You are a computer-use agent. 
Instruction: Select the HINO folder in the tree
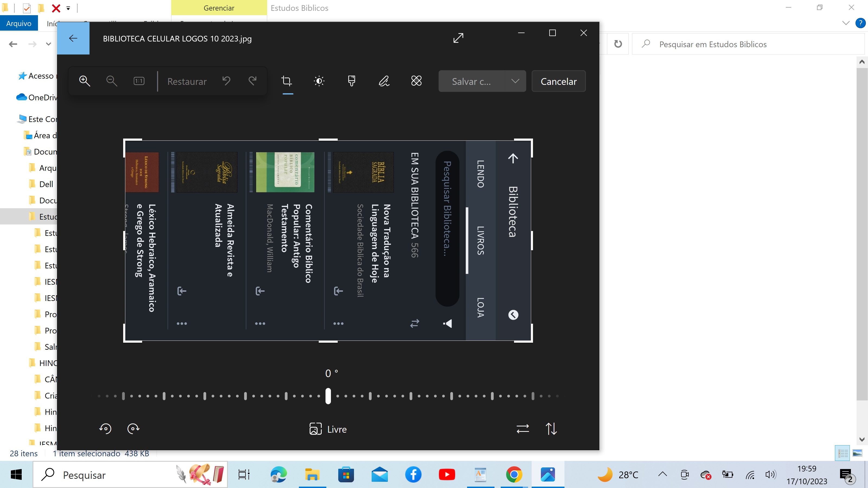tap(43, 363)
